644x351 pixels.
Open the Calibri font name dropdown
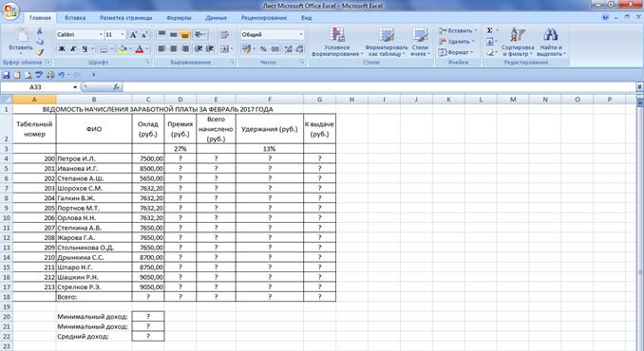click(101, 34)
